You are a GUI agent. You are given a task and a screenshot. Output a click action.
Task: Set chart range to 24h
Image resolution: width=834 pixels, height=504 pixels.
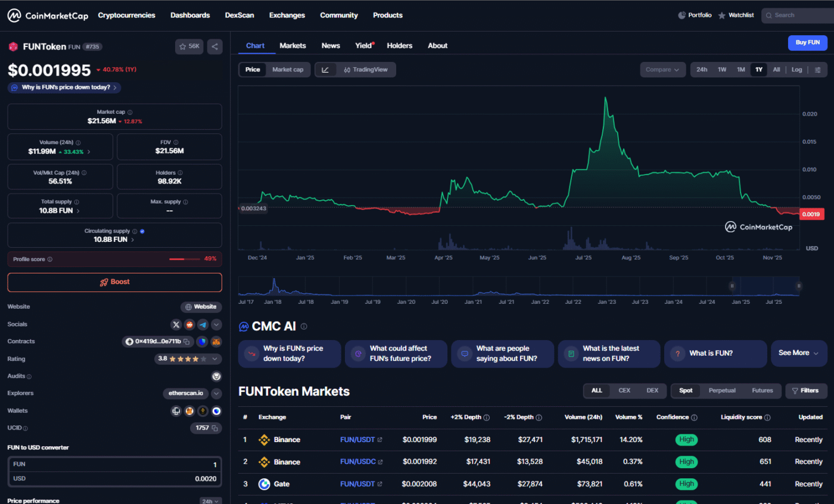(x=702, y=70)
